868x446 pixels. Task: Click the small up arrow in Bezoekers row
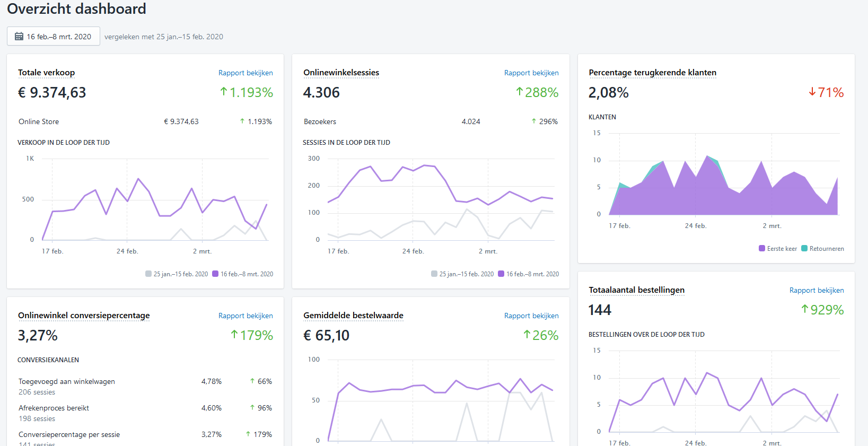tap(534, 121)
